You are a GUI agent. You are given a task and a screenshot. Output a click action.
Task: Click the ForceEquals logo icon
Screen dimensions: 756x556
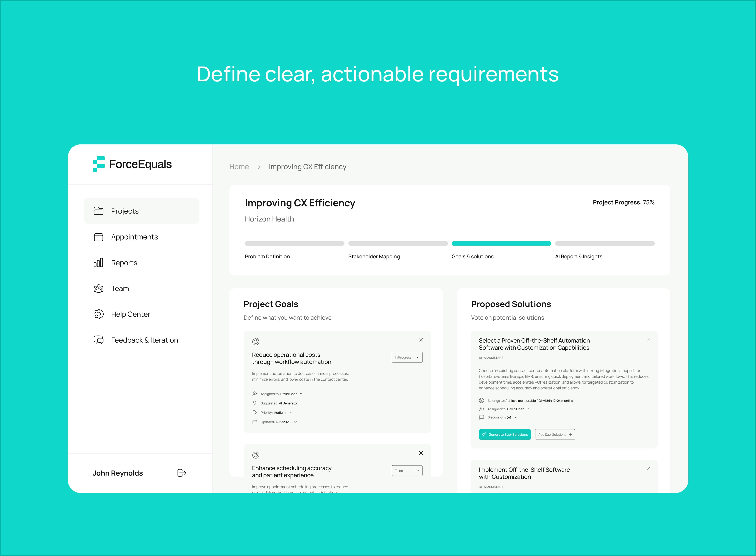(x=99, y=164)
